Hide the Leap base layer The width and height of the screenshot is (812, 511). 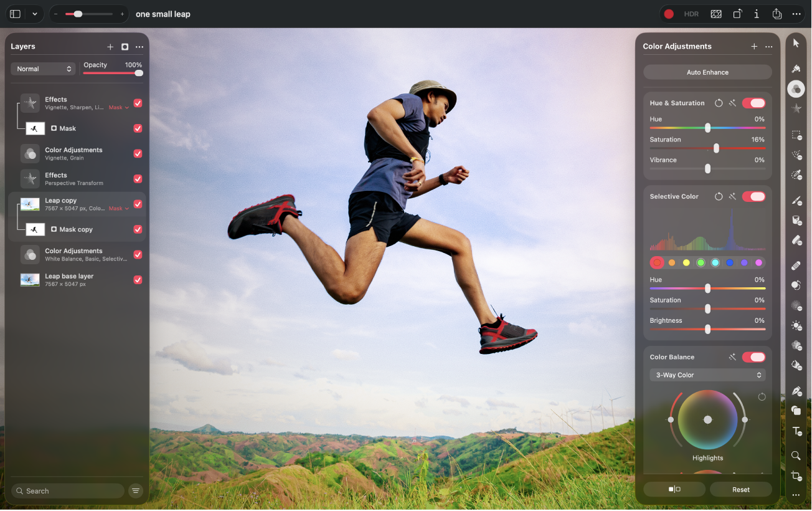138,280
